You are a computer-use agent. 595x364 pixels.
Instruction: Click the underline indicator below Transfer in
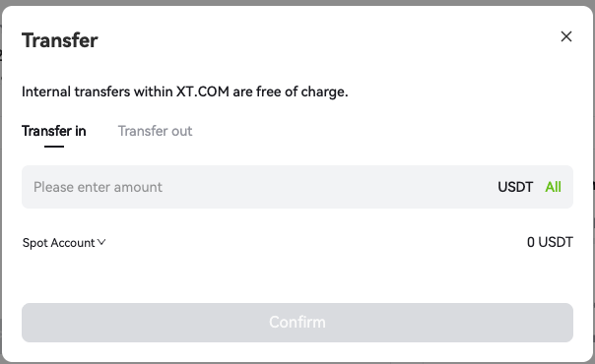coord(54,147)
